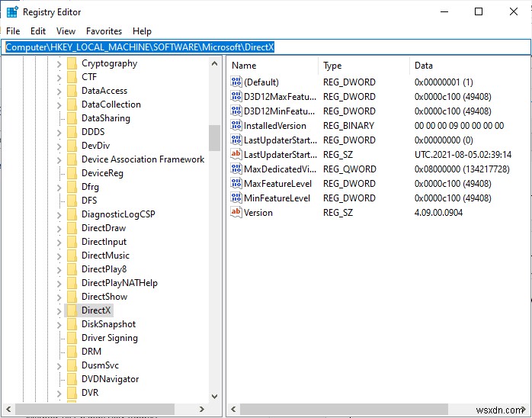
Task: Select the DirectMusic key
Action: tap(105, 256)
